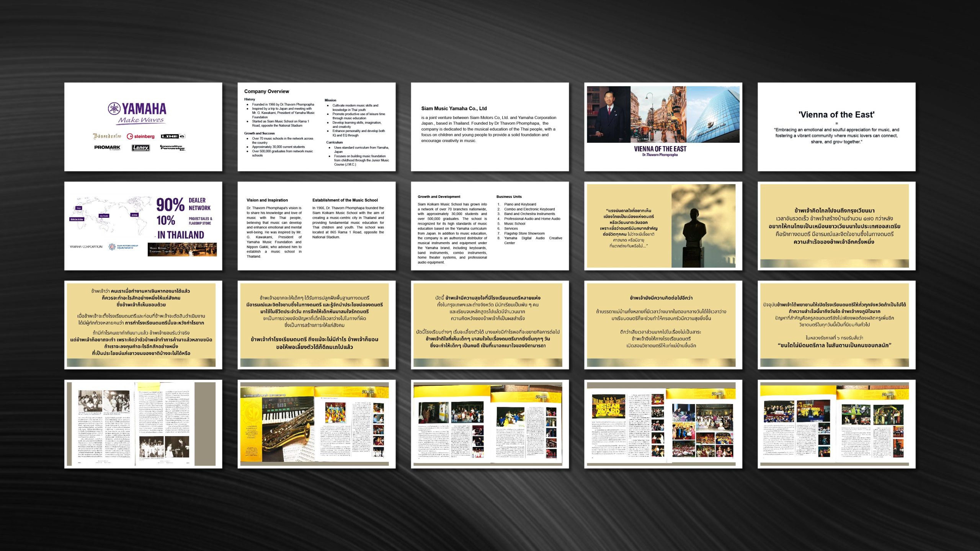Select the gold slide starting ข้าพเจ้าคิดไกลไปจนถึงกรุงเวียนนา
Screen dimensions: 980x551
[x=836, y=226]
